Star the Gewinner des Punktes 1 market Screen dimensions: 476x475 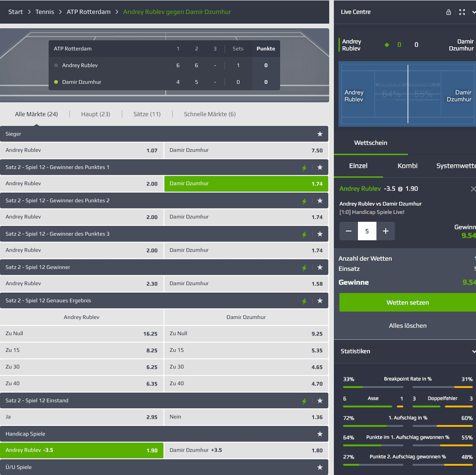[x=320, y=167]
